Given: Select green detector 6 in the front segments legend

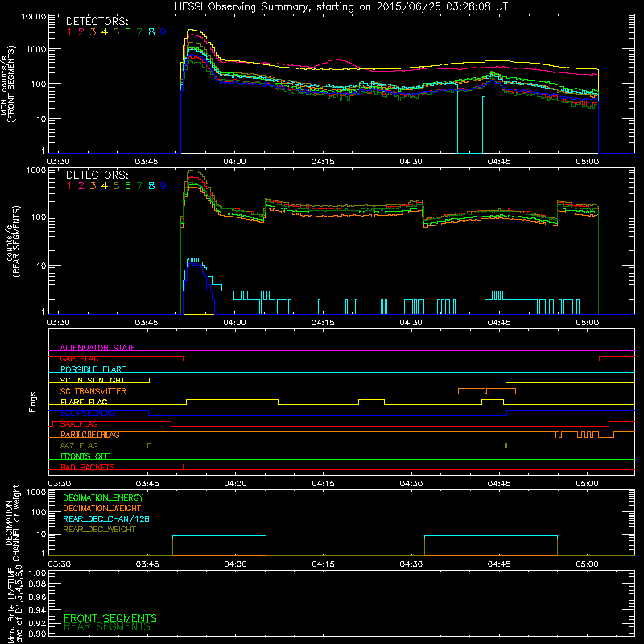Looking at the screenshot, I should pyautogui.click(x=128, y=31).
